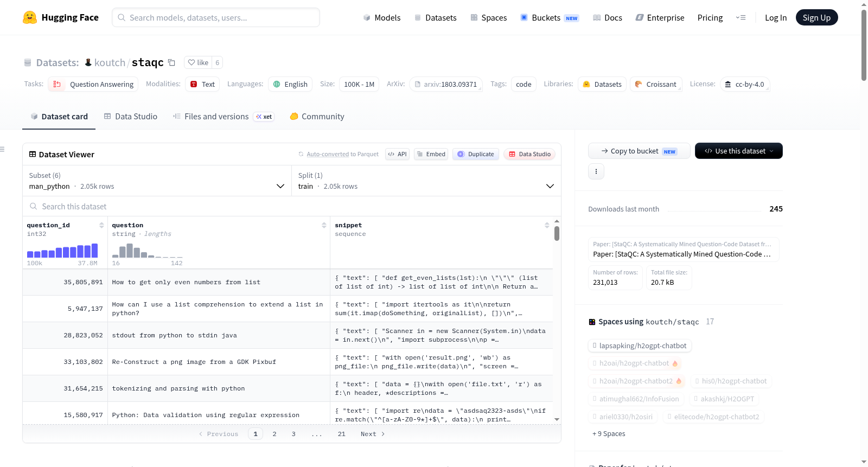Click Copy to bucket button
This screenshot has height=467, width=868.
click(639, 151)
